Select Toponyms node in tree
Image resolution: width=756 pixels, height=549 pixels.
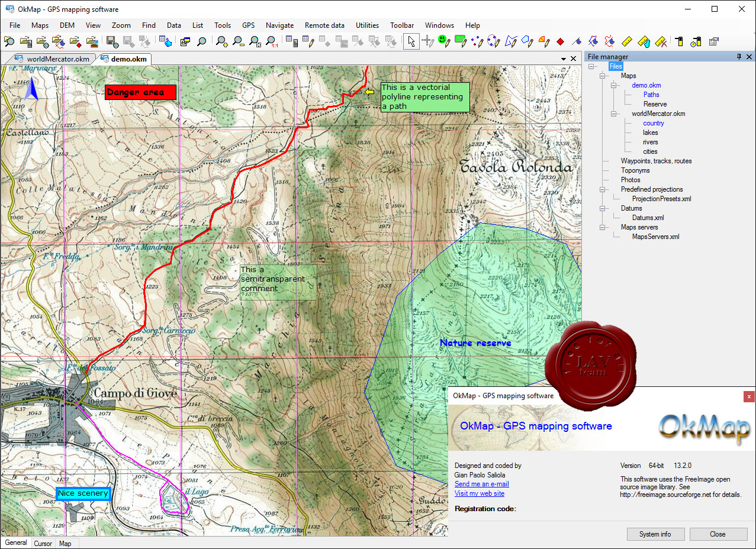coord(635,170)
